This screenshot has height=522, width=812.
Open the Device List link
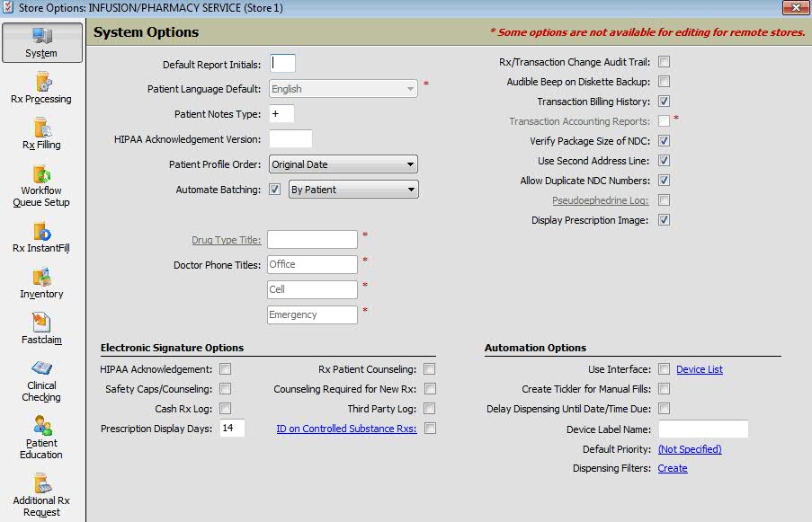pyautogui.click(x=699, y=369)
